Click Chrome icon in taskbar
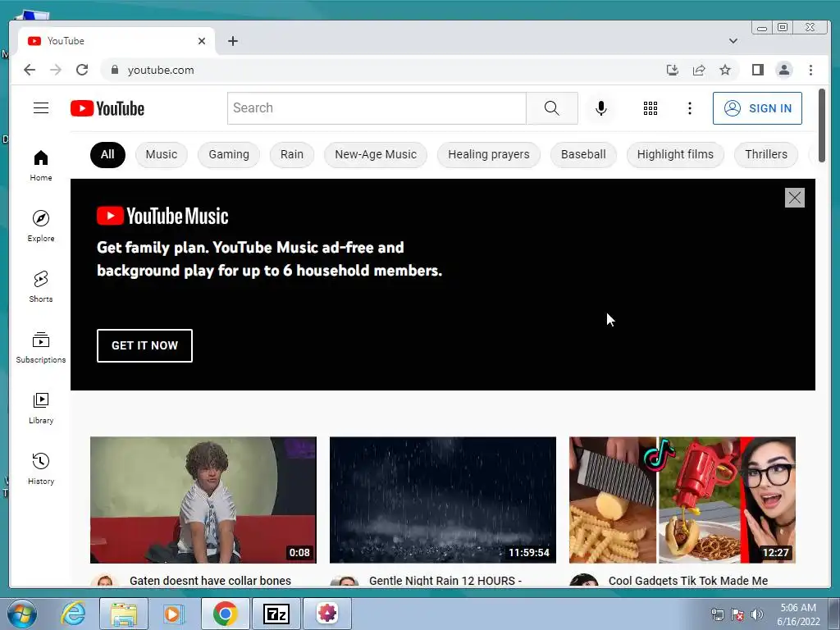The height and width of the screenshot is (630, 840). 225,614
